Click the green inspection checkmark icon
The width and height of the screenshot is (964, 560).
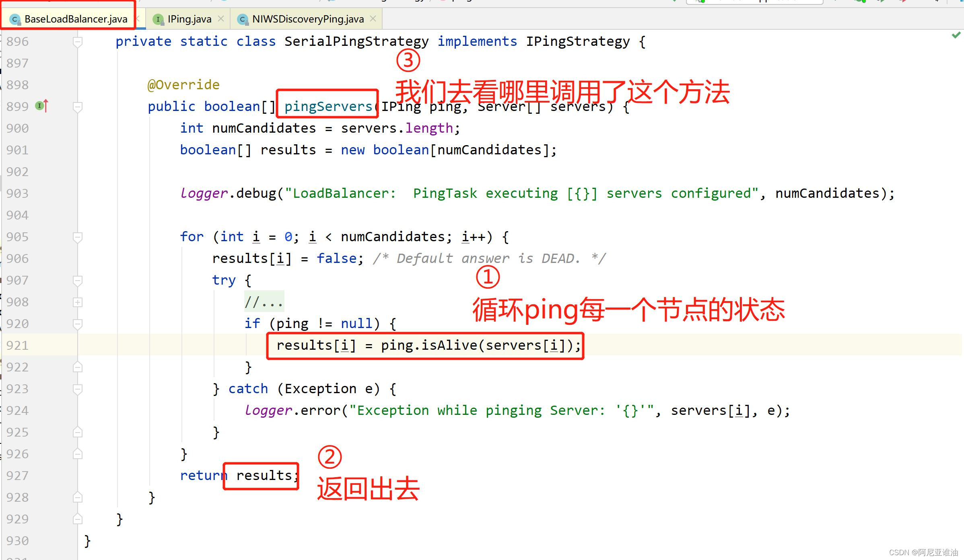(x=956, y=36)
